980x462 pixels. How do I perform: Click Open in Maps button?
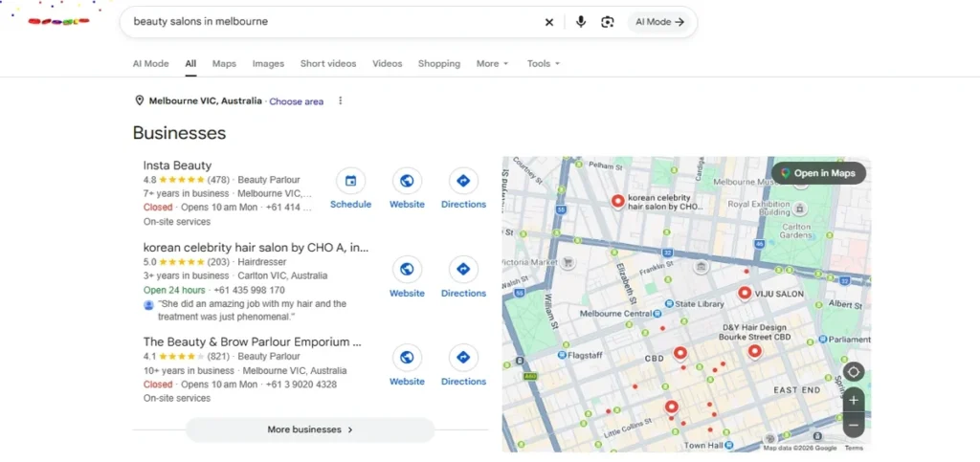coord(818,173)
